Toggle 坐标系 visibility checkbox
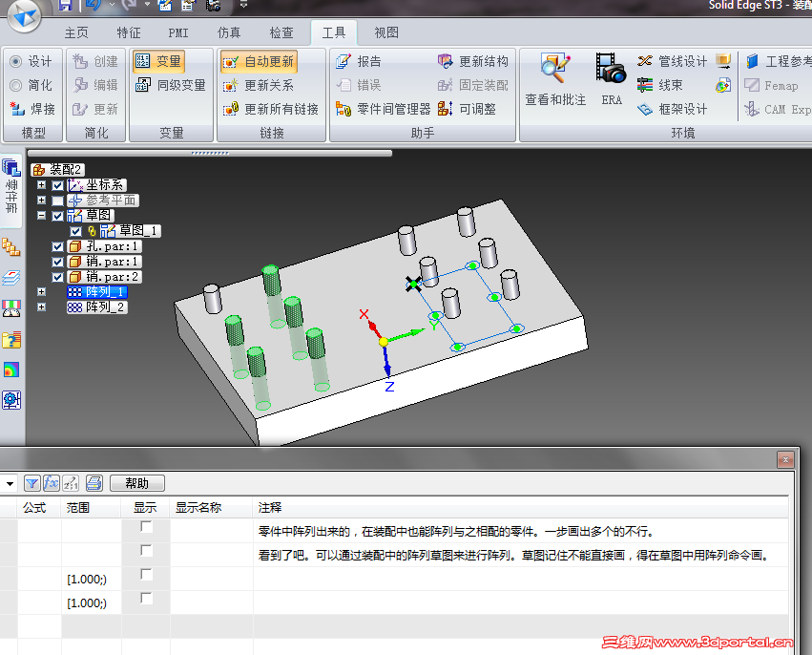 point(57,185)
